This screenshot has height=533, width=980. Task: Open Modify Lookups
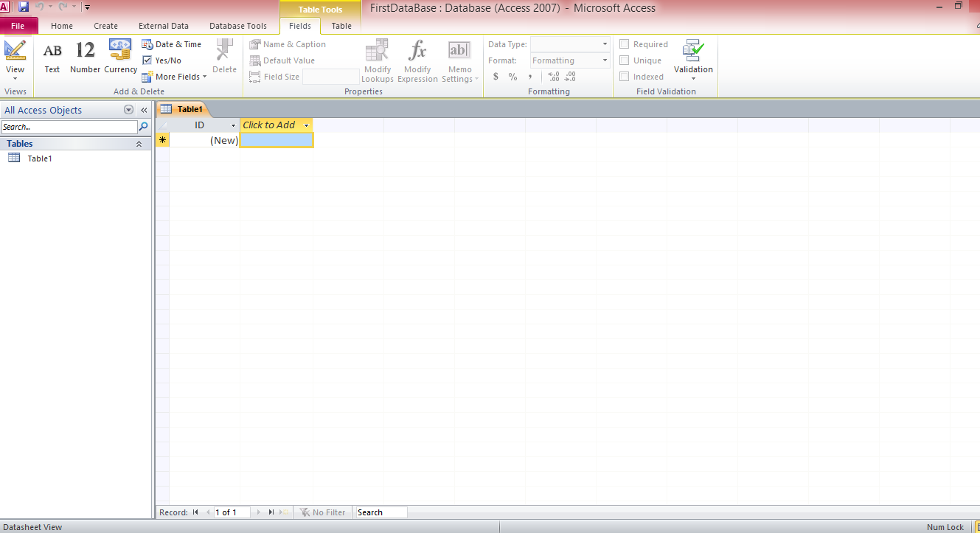[x=377, y=59]
